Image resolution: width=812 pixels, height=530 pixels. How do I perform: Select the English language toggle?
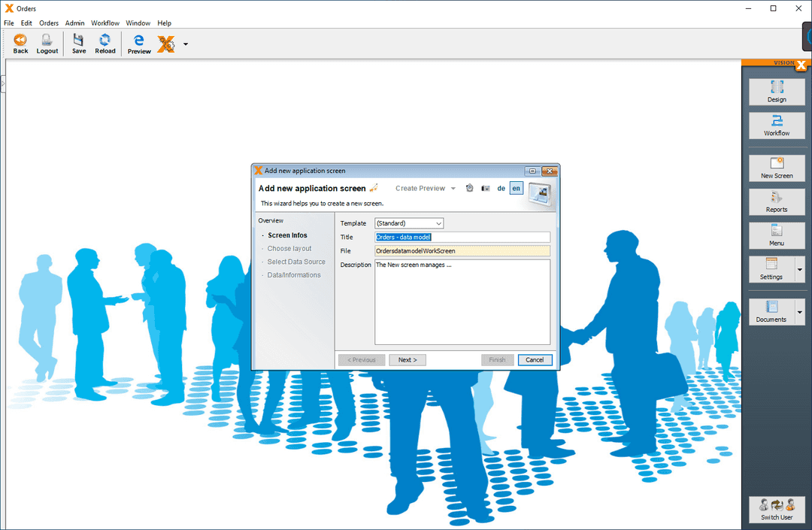pos(516,188)
